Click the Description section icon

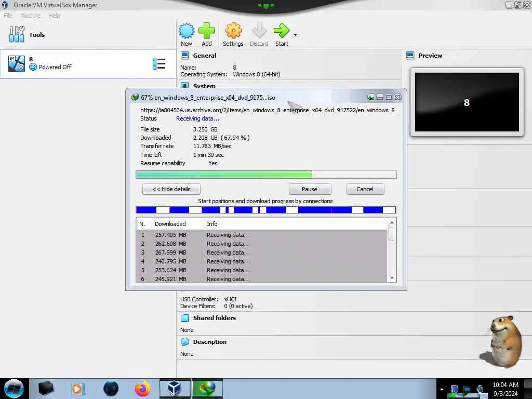click(185, 342)
